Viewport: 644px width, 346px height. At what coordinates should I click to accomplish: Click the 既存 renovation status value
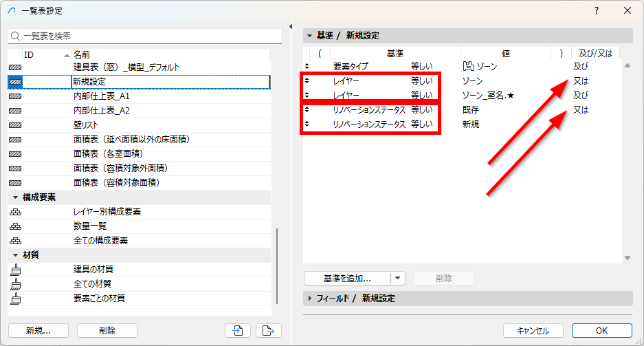(471, 110)
